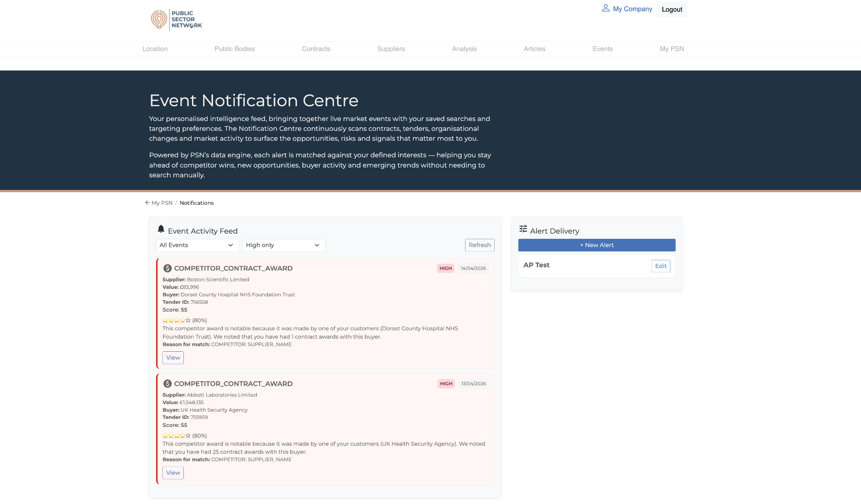Open the High only priority dropdown
This screenshot has width=861, height=504.
point(284,245)
